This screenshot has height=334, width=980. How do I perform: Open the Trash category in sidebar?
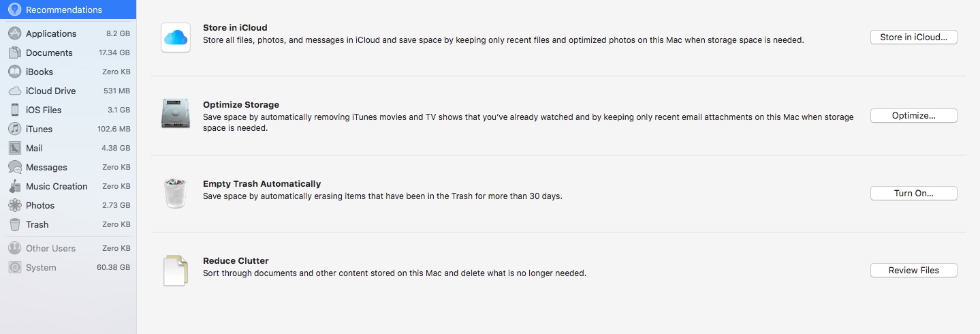(x=68, y=224)
